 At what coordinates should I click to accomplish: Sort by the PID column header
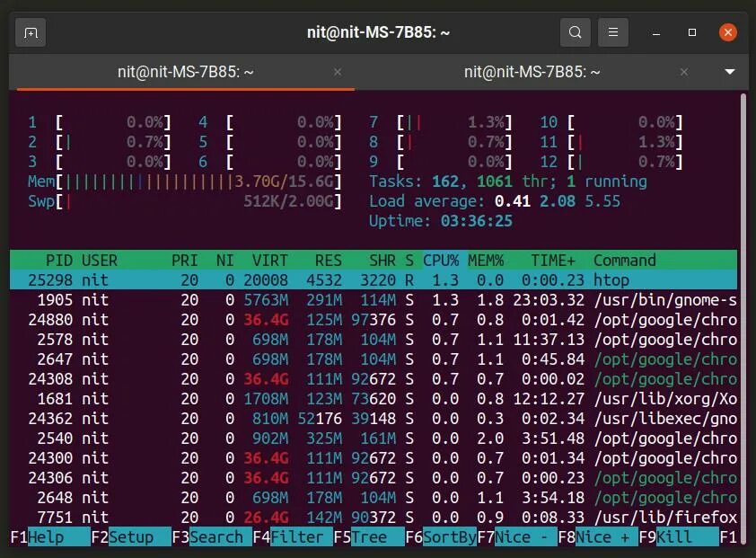[59, 261]
